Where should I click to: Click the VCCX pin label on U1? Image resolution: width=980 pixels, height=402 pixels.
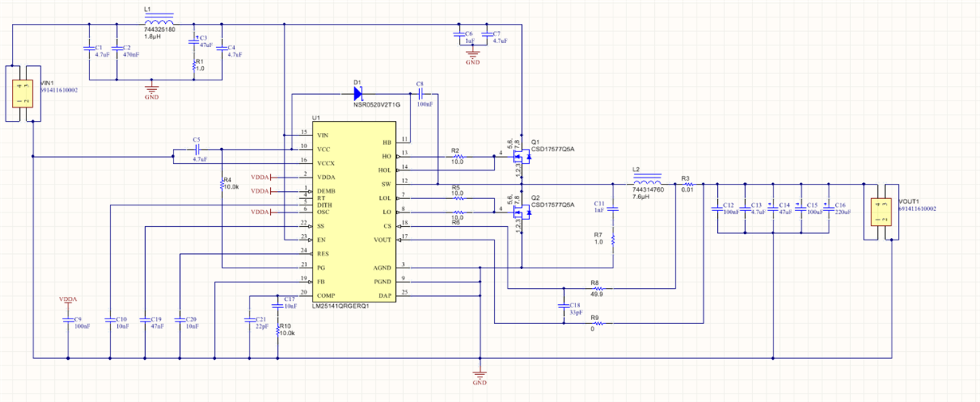coord(325,163)
